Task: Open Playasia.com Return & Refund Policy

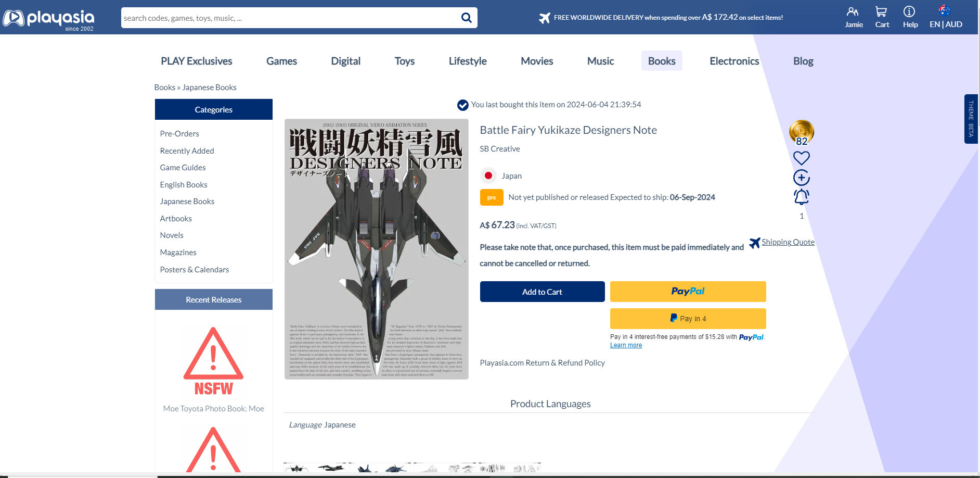Action: click(542, 363)
